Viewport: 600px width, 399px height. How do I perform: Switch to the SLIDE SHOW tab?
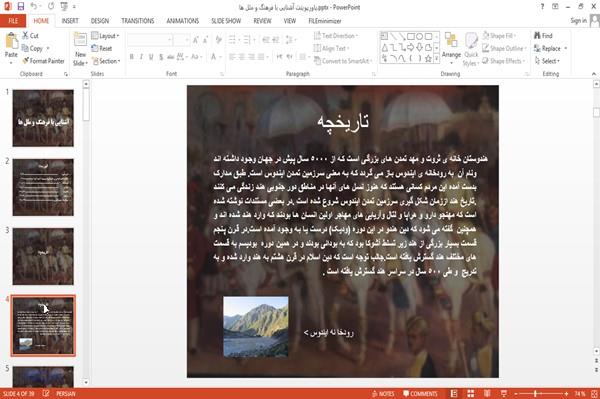click(226, 21)
